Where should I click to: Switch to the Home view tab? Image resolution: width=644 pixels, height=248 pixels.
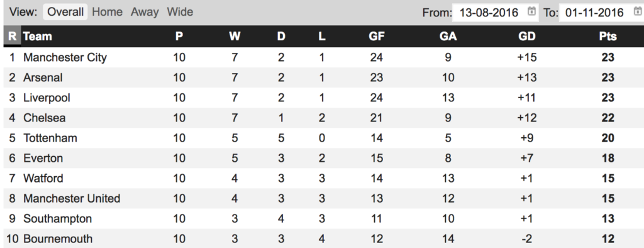coord(107,12)
